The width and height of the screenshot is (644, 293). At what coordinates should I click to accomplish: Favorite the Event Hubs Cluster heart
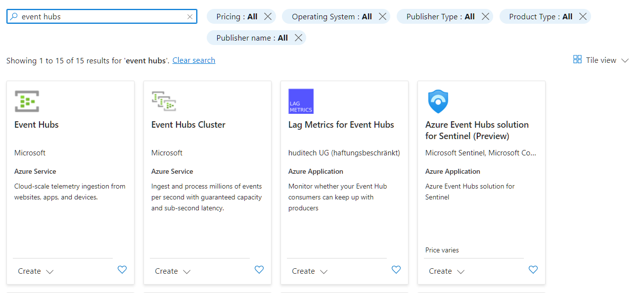point(259,270)
